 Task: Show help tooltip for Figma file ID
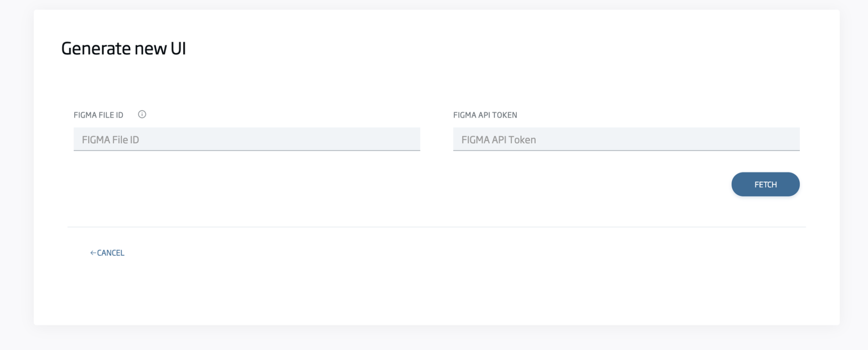click(142, 114)
